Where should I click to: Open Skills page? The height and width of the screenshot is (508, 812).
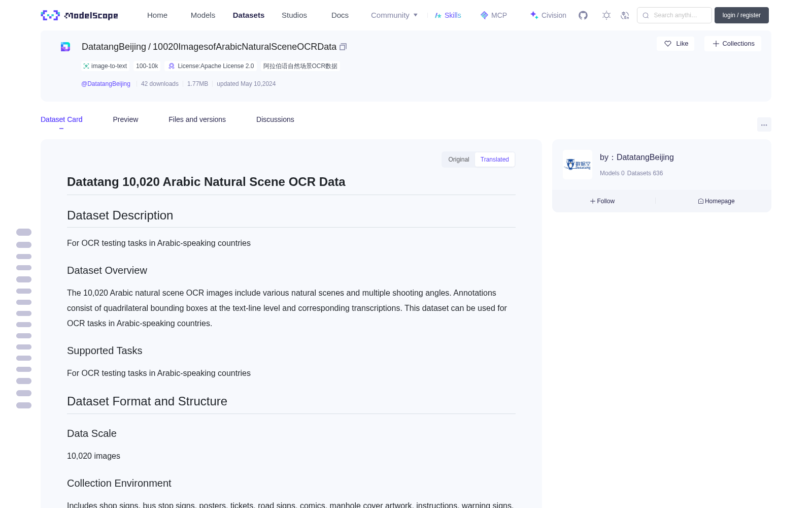(x=448, y=15)
